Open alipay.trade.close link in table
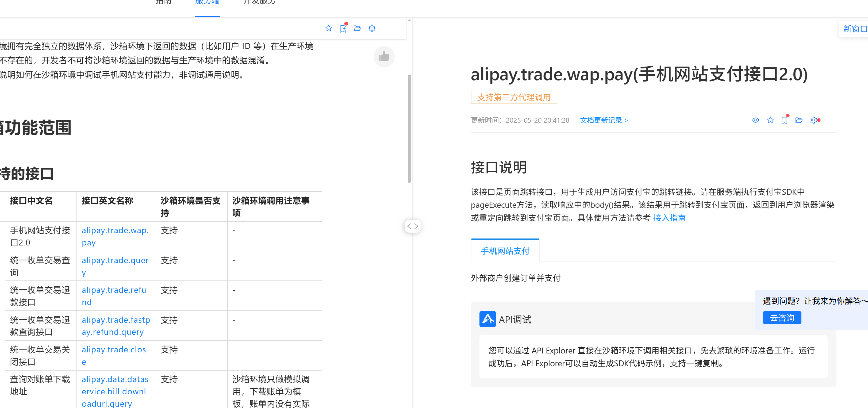Viewport: 868px width, 408px height. 114,356
